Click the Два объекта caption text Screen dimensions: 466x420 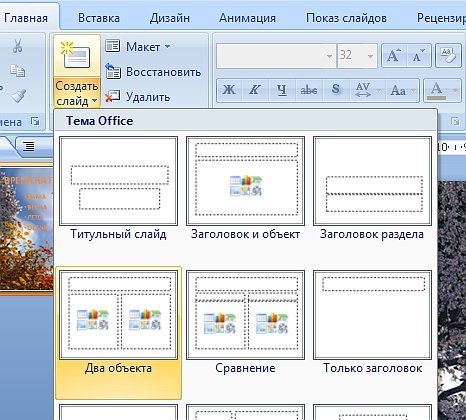click(x=118, y=368)
